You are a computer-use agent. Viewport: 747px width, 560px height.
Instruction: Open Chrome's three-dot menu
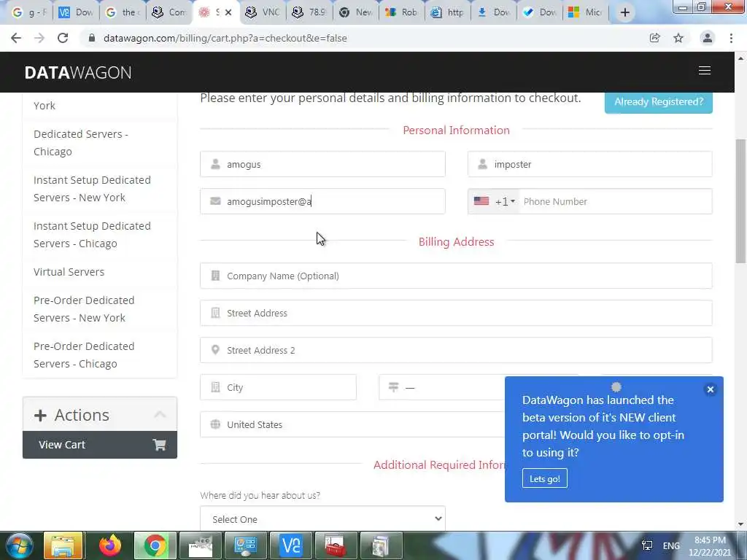731,38
